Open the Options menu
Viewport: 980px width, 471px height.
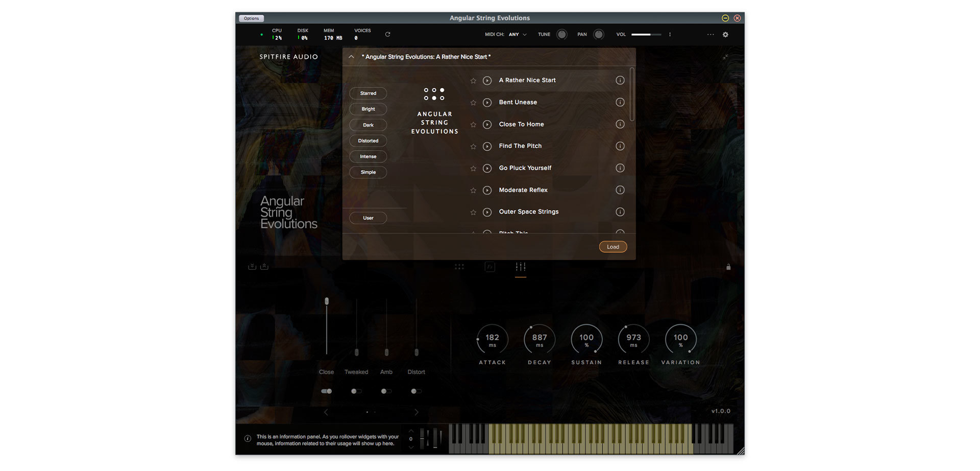[x=251, y=18]
